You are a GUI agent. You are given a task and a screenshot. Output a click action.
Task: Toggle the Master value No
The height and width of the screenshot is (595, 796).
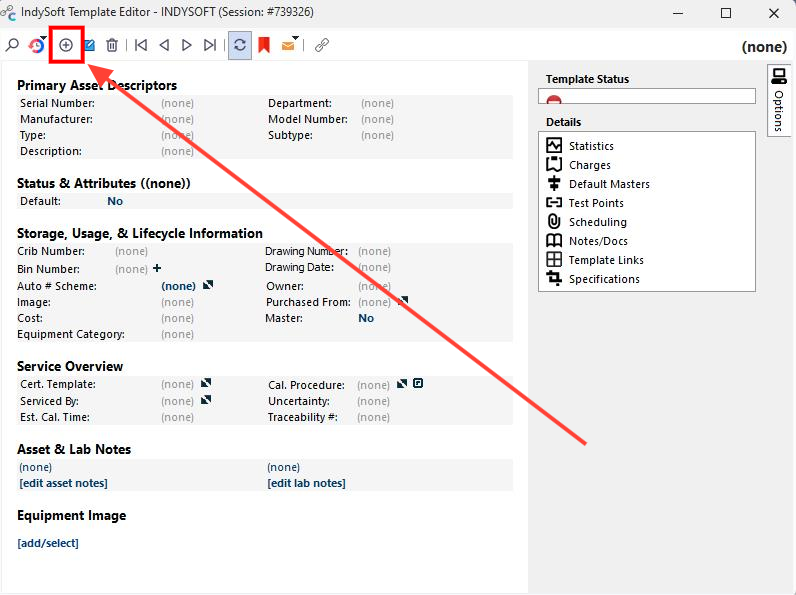click(366, 318)
